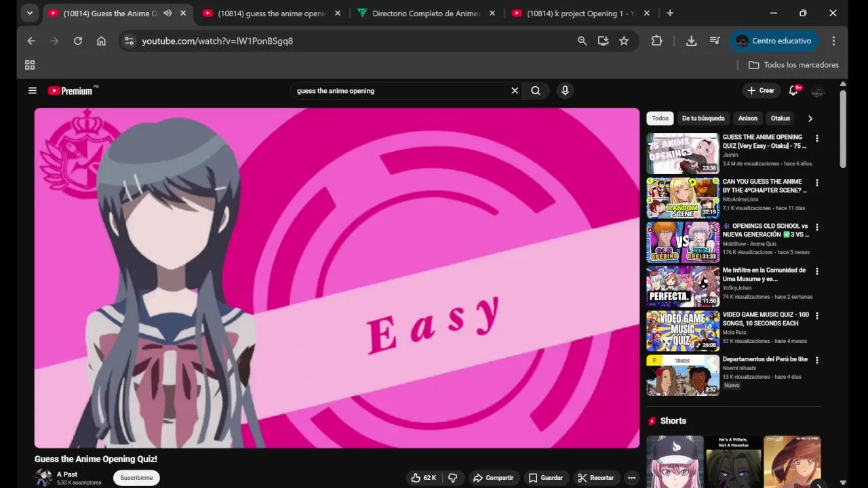
Task: Close the 'Guess the Anime O' tab
Action: (183, 13)
